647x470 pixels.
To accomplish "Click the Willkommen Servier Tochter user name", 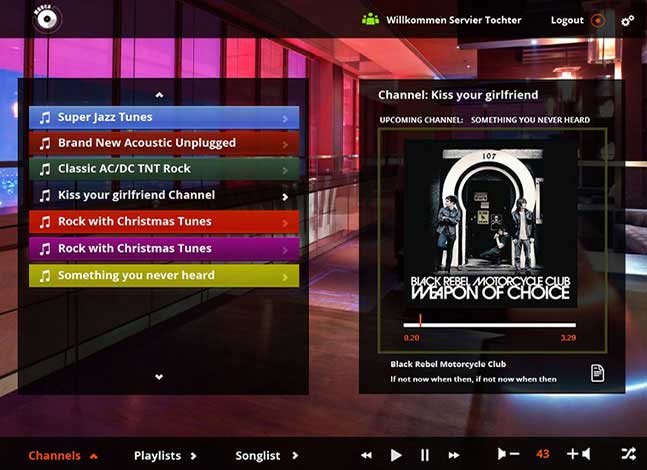I will pyautogui.click(x=453, y=20).
